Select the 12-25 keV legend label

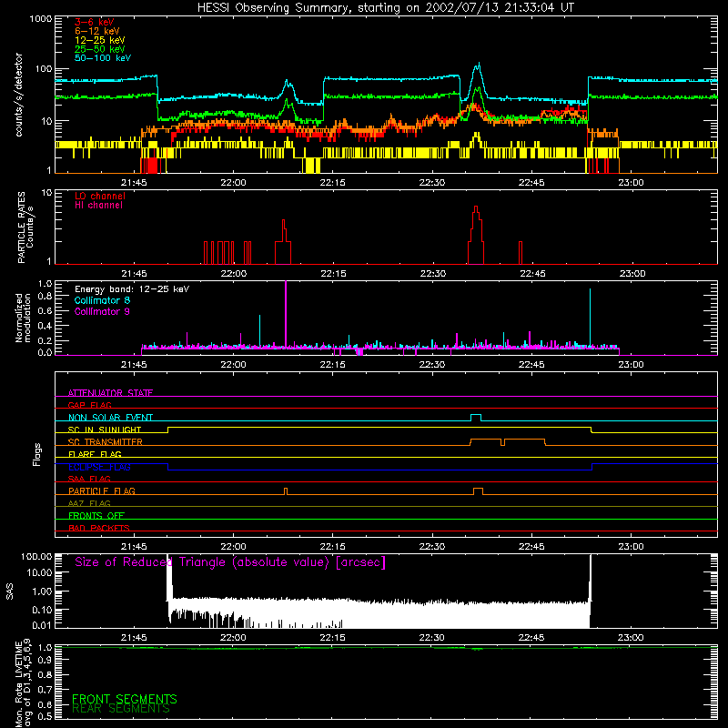(100, 40)
